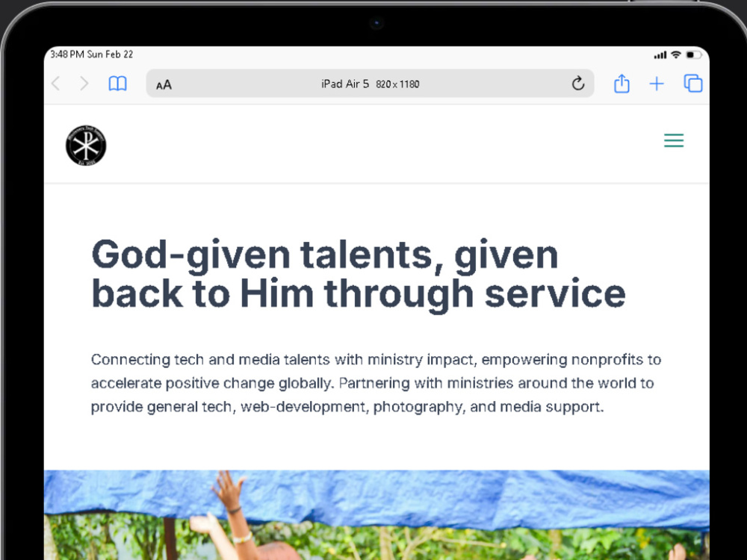The height and width of the screenshot is (560, 747).
Task: Click the "Connecting tech and media talents" paragraph
Action: [376, 383]
